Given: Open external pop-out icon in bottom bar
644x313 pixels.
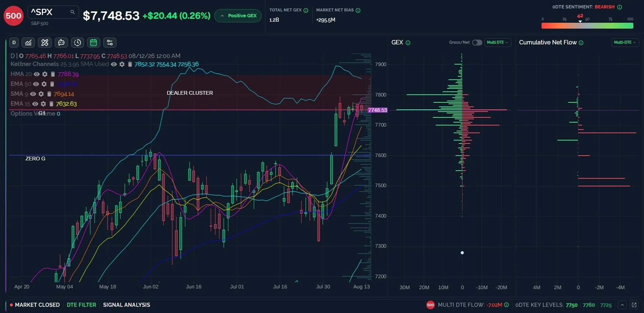Looking at the screenshot, I should (634, 305).
